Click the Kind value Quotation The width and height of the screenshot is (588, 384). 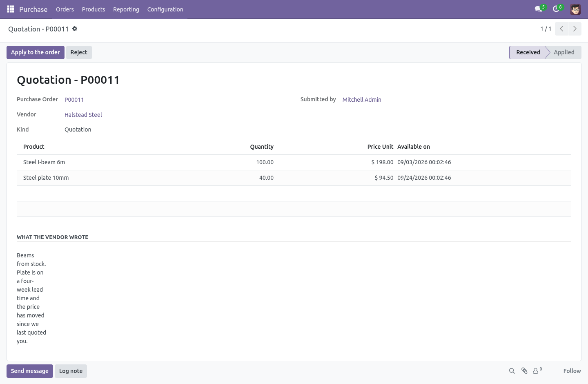(78, 129)
